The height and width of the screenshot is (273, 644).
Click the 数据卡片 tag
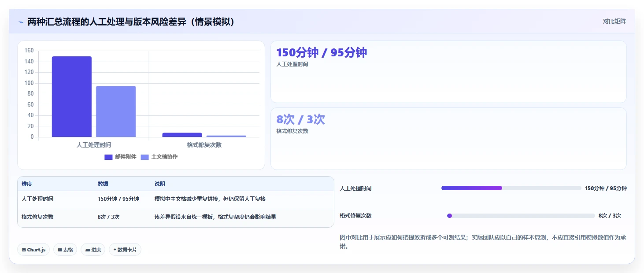pyautogui.click(x=125, y=250)
